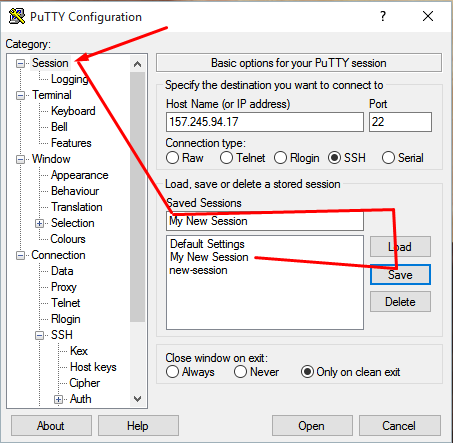
Task: Open the Window category
Action: [x=51, y=159]
